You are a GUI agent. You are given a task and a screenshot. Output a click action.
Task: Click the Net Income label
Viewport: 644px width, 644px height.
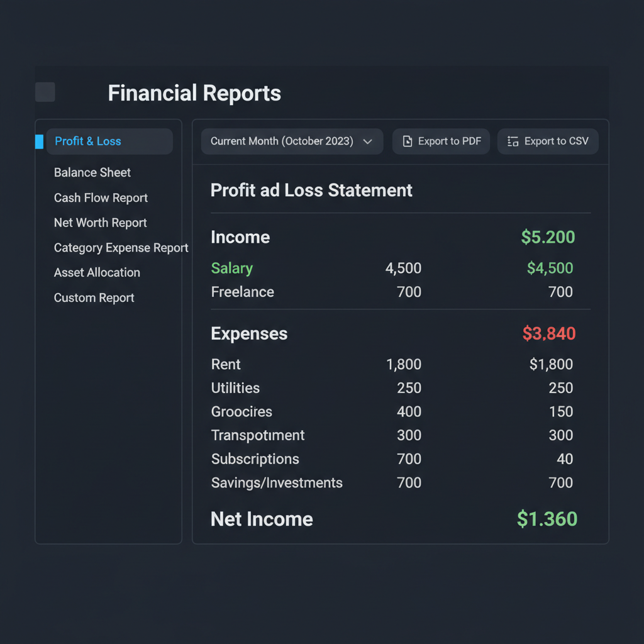click(262, 519)
